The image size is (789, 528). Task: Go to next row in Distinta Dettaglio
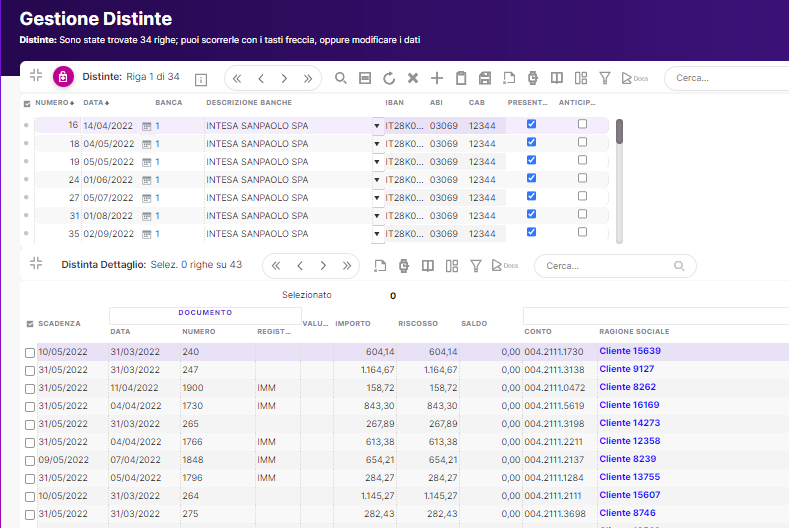[323, 266]
